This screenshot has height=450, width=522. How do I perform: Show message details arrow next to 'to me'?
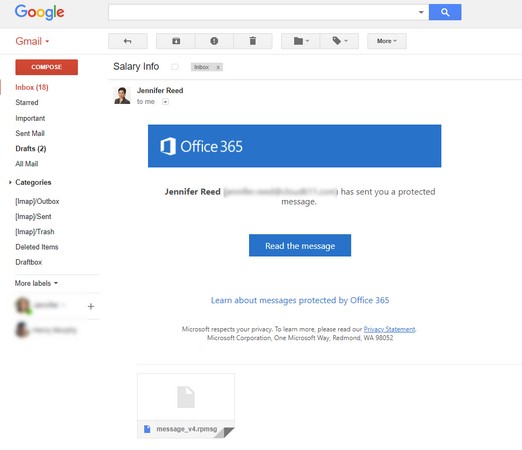[165, 102]
